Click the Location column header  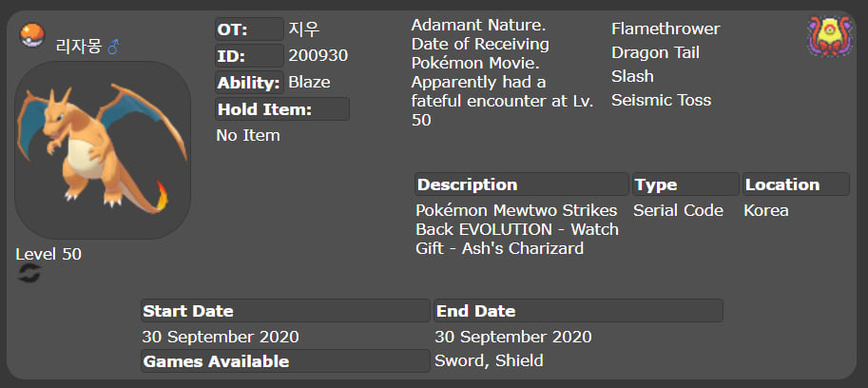796,184
